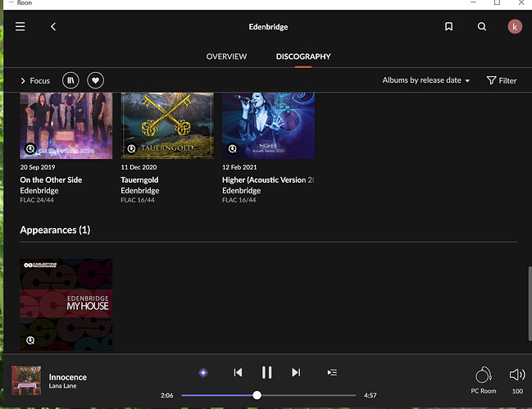Screen dimensions: 532x409
Task: Open the Higher Acoustic Version album cover
Action: [268, 126]
